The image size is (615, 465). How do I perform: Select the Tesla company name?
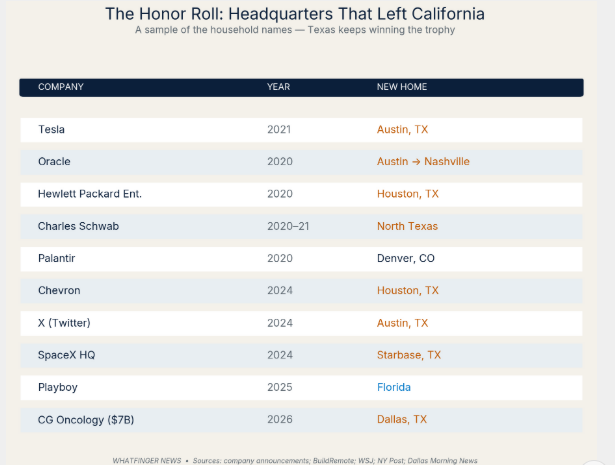[x=51, y=129]
